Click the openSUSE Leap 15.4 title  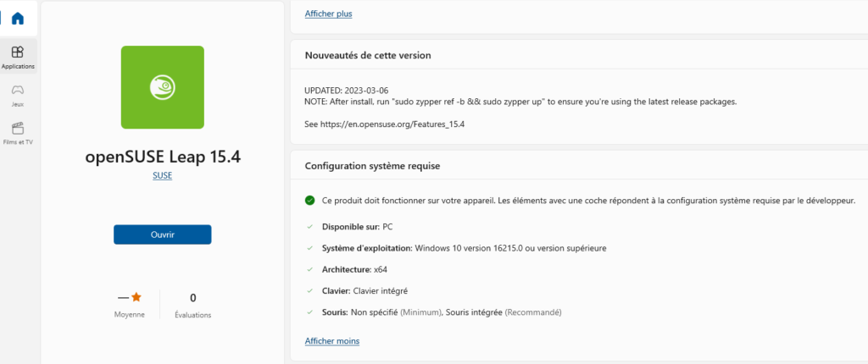(x=163, y=157)
